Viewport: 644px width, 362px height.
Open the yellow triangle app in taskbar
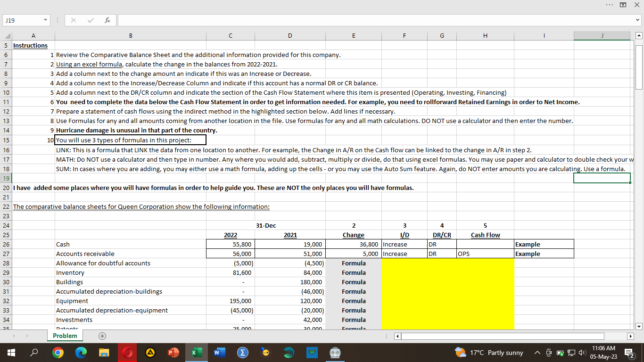150,353
